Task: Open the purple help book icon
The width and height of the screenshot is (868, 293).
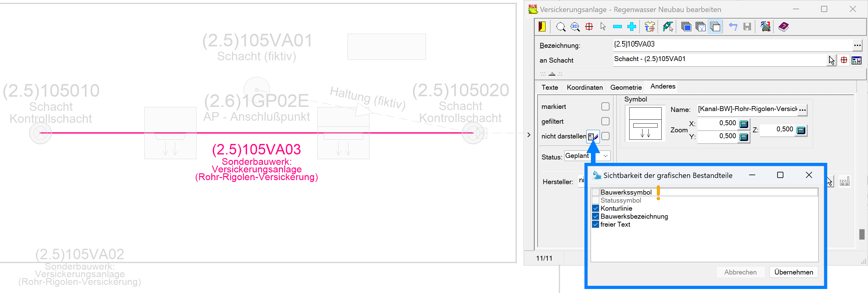Action: click(783, 27)
